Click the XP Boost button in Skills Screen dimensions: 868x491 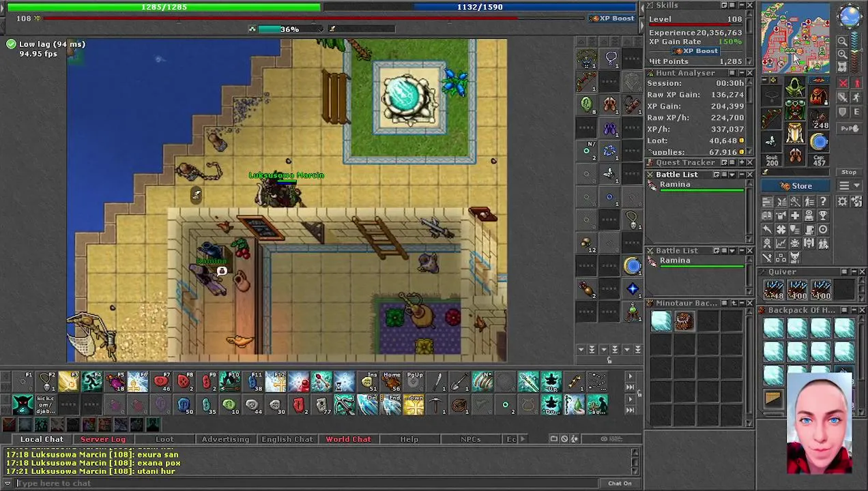pos(695,51)
